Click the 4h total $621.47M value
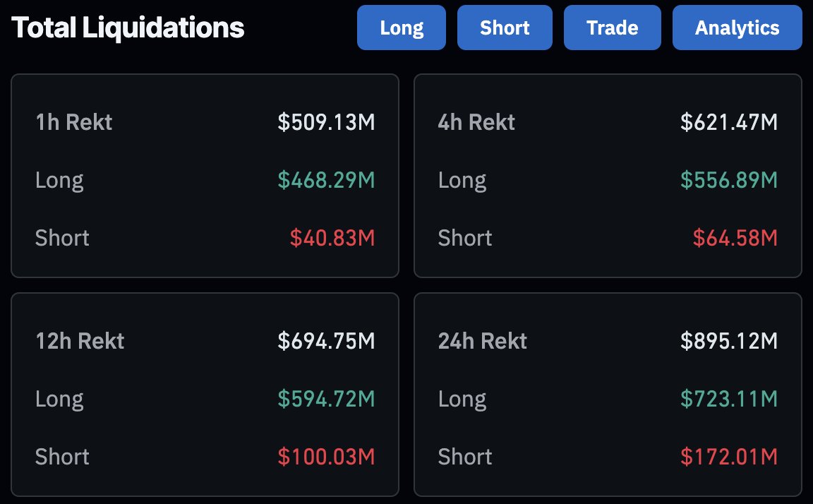 coord(729,122)
